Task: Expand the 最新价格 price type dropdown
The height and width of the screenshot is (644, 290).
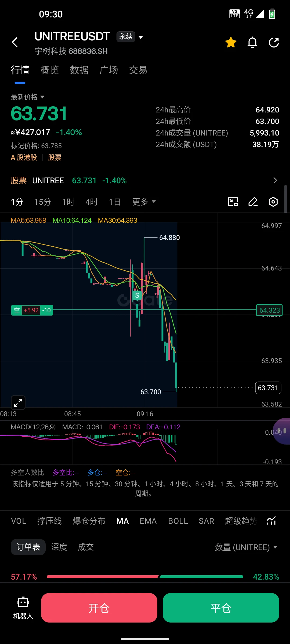Action: (x=28, y=97)
